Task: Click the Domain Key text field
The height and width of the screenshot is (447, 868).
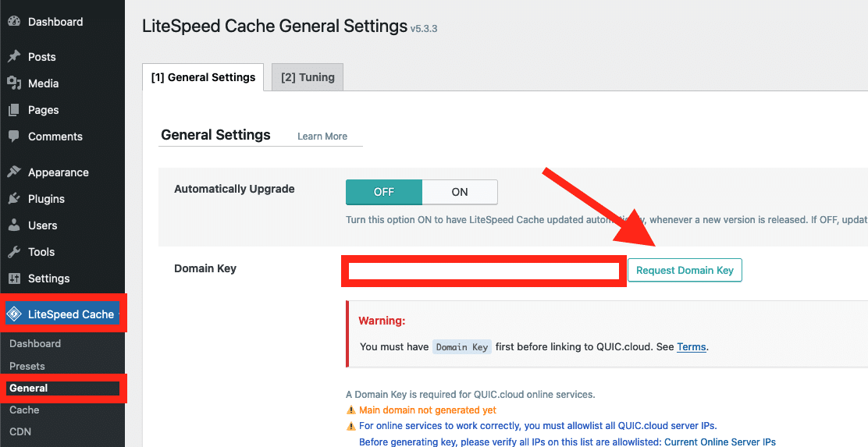Action: click(x=484, y=271)
